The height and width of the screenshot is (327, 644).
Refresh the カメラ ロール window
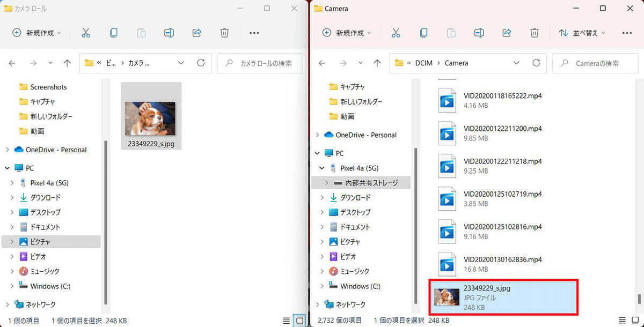click(201, 63)
